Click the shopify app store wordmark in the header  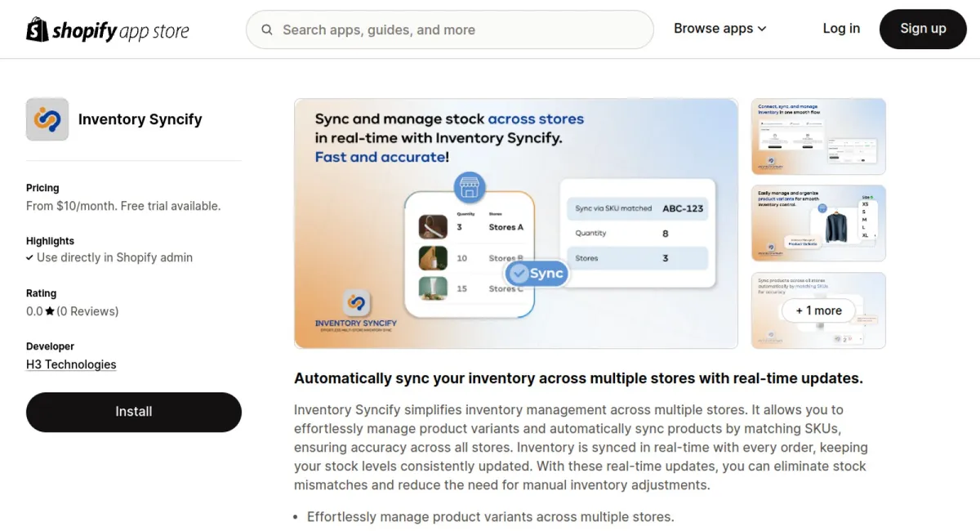click(x=120, y=29)
